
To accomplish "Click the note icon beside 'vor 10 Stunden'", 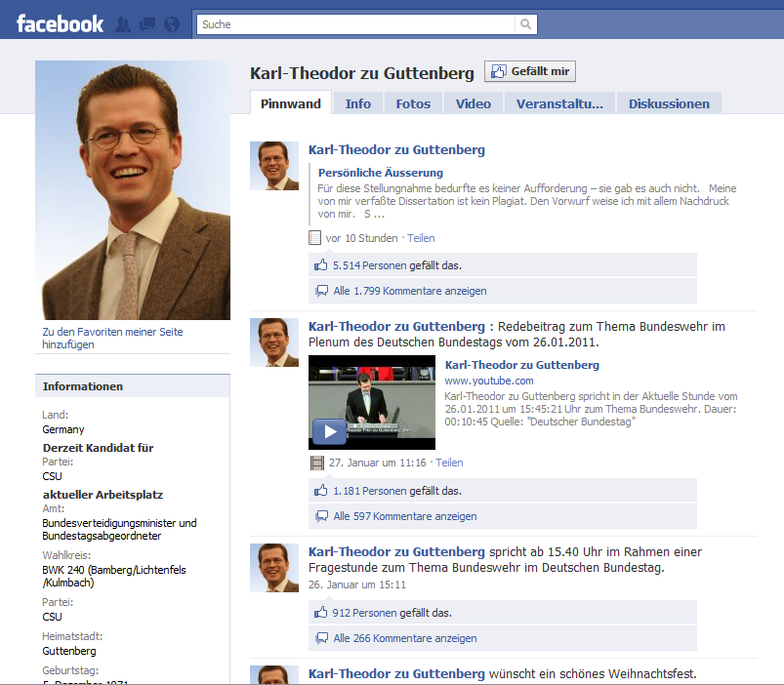I will pyautogui.click(x=314, y=238).
